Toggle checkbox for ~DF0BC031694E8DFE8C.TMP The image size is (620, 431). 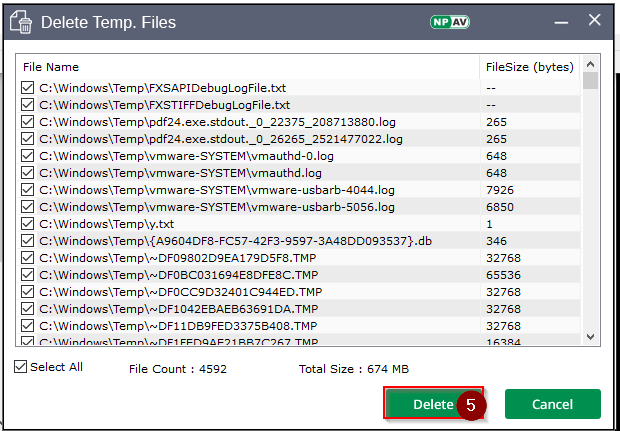click(x=27, y=275)
